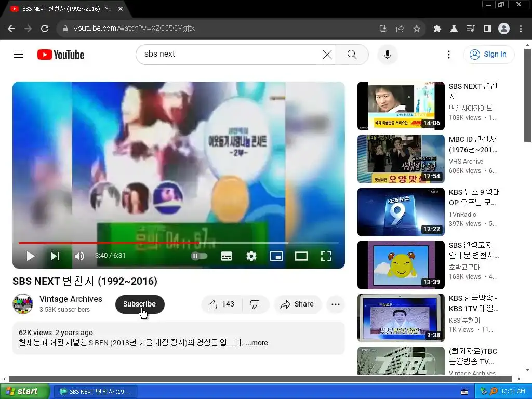
Task: Dislike this video
Action: [255, 304]
